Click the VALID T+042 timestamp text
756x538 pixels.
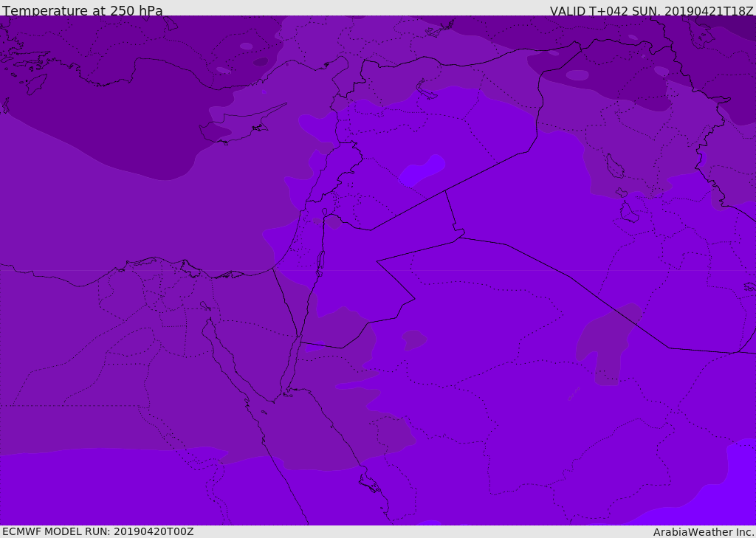(x=651, y=11)
